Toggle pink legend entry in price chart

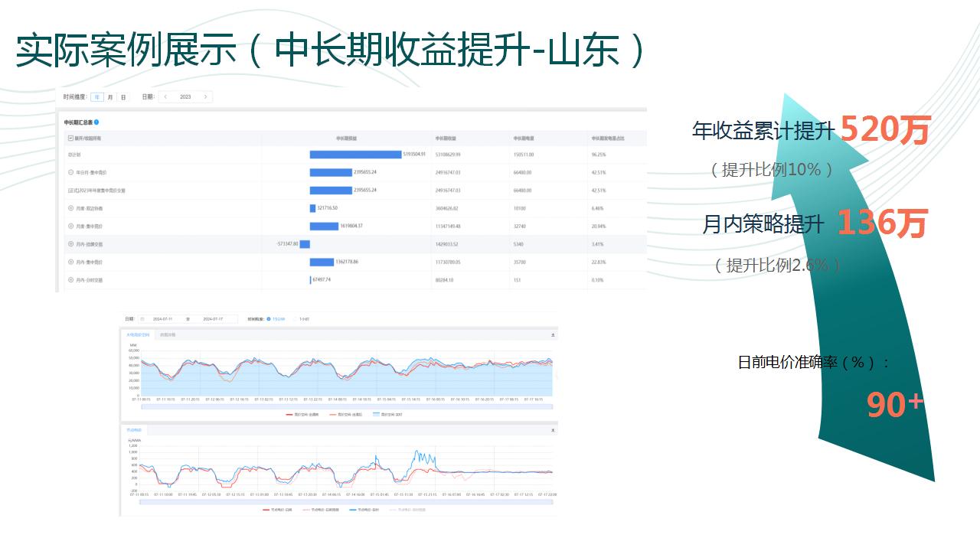(x=321, y=509)
